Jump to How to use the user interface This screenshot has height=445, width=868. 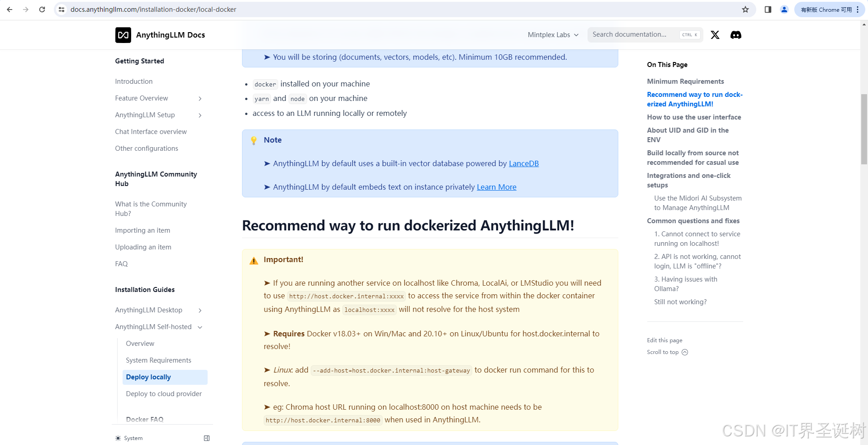coord(694,117)
